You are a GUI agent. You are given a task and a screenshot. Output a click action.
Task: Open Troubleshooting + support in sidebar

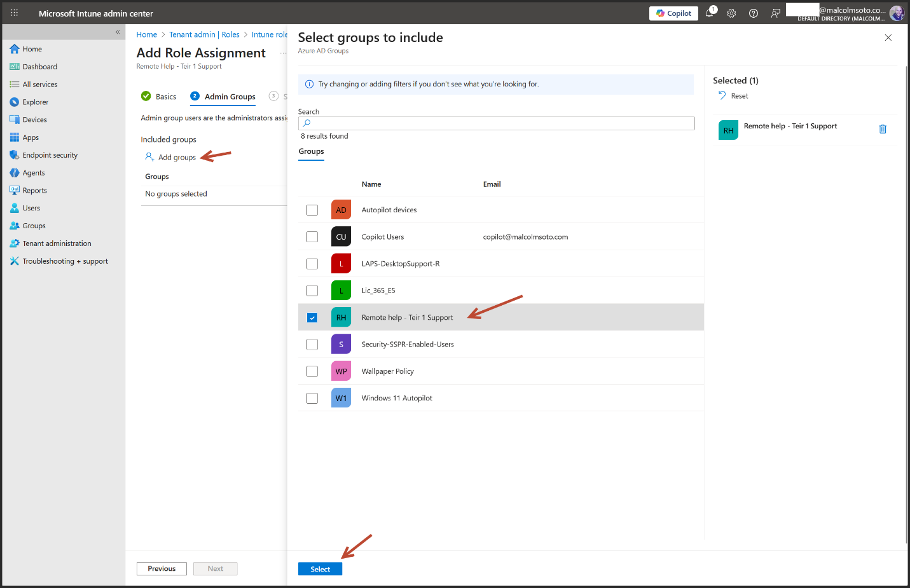point(65,261)
